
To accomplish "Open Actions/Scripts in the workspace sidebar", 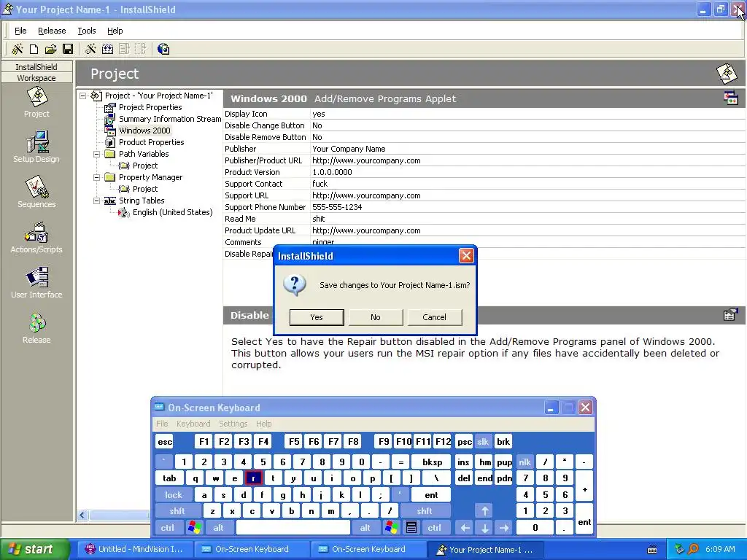I will click(x=36, y=238).
